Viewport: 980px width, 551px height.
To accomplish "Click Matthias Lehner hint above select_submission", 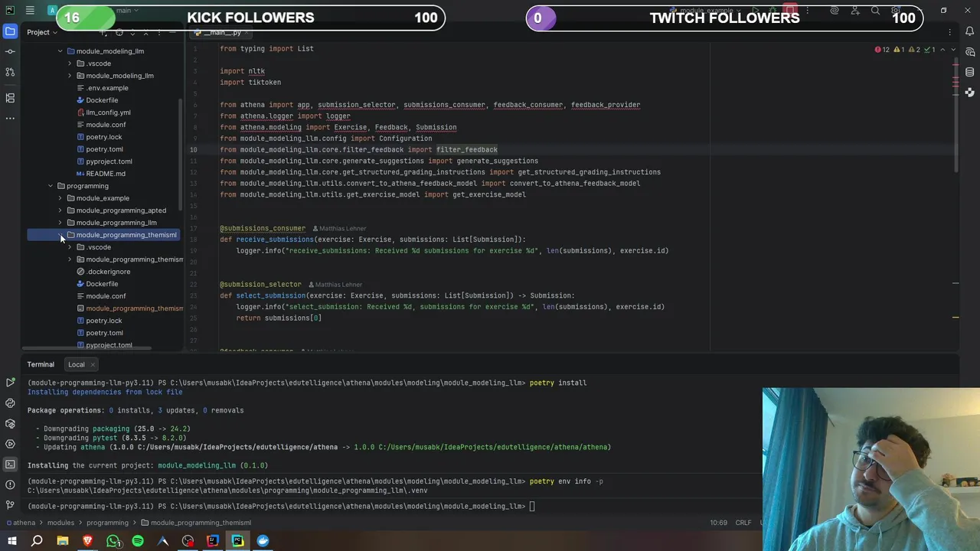I will pos(338,285).
